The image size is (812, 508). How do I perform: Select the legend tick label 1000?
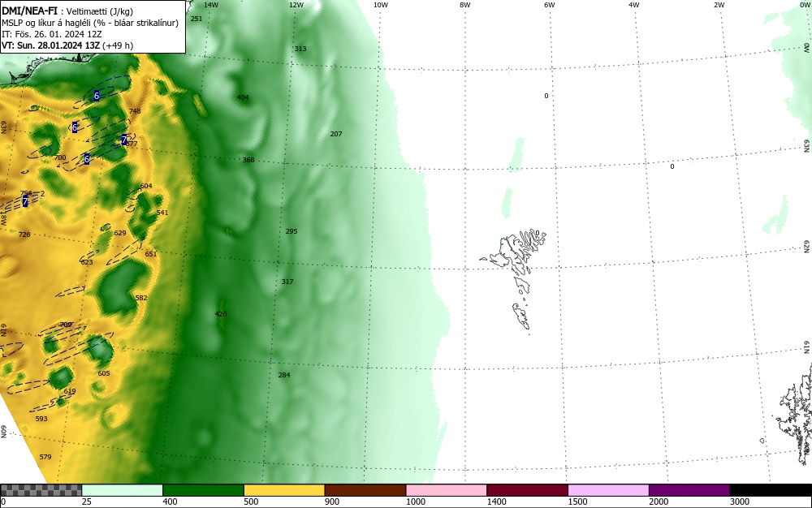tap(415, 502)
